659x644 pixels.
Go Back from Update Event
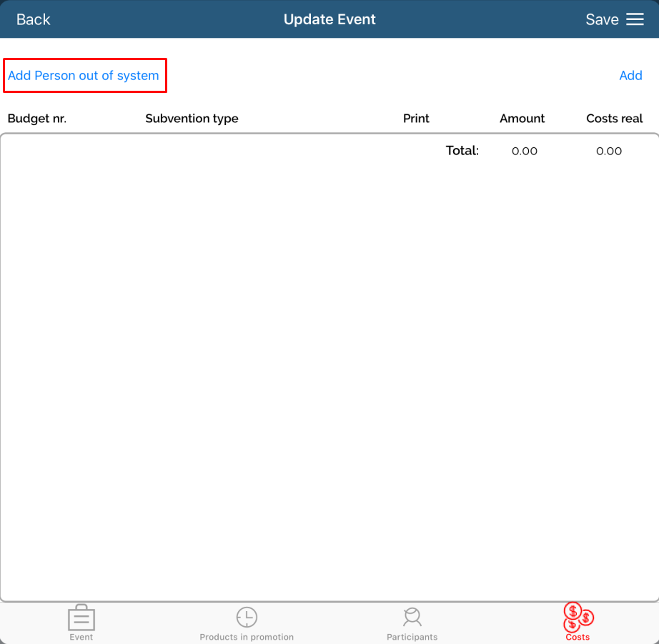click(x=34, y=19)
